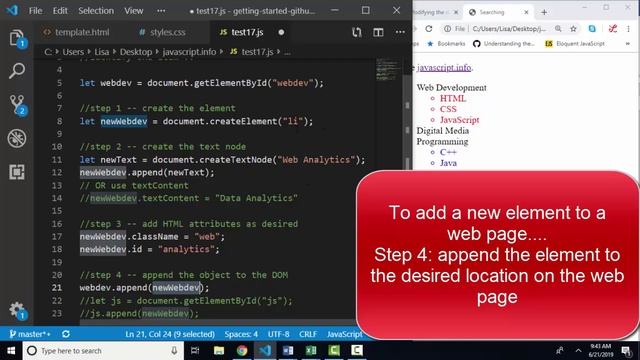
Task: Click the Java link in the page list
Action: coord(448,163)
